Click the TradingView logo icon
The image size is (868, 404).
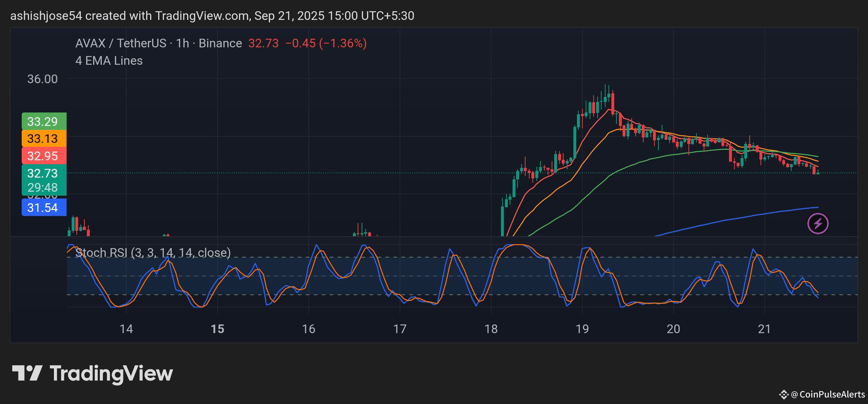(27, 373)
